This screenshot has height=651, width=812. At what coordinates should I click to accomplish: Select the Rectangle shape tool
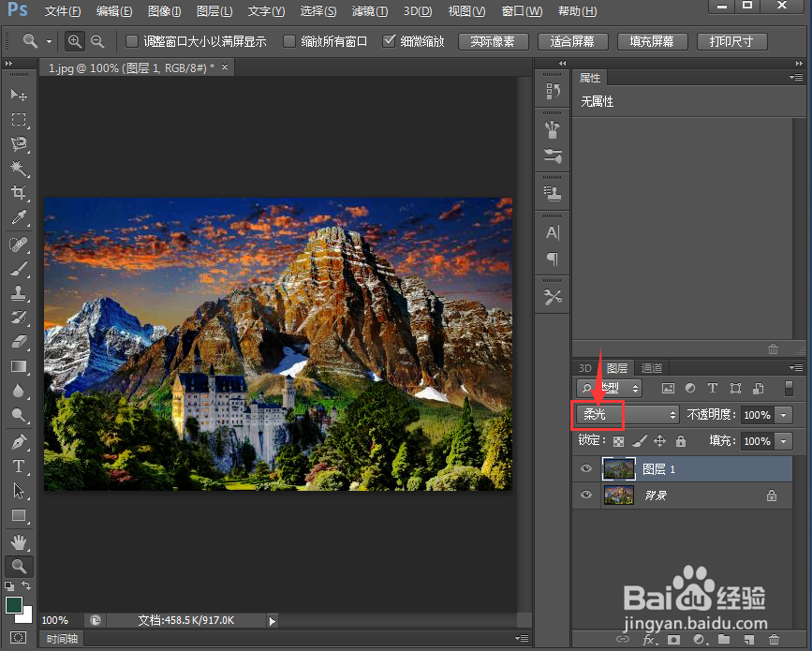coord(19,515)
